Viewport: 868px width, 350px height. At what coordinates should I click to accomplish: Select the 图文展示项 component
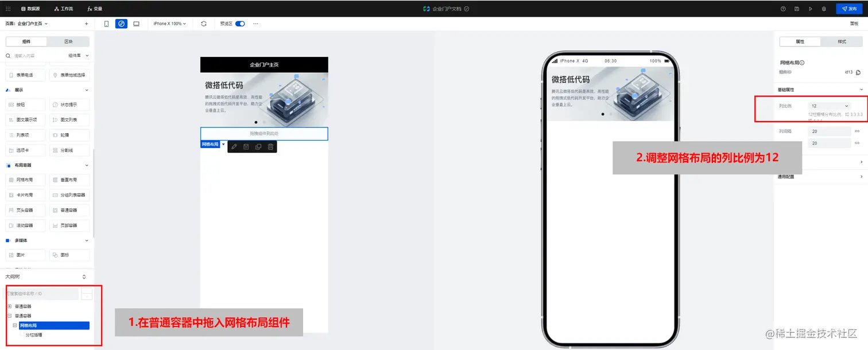coord(26,120)
